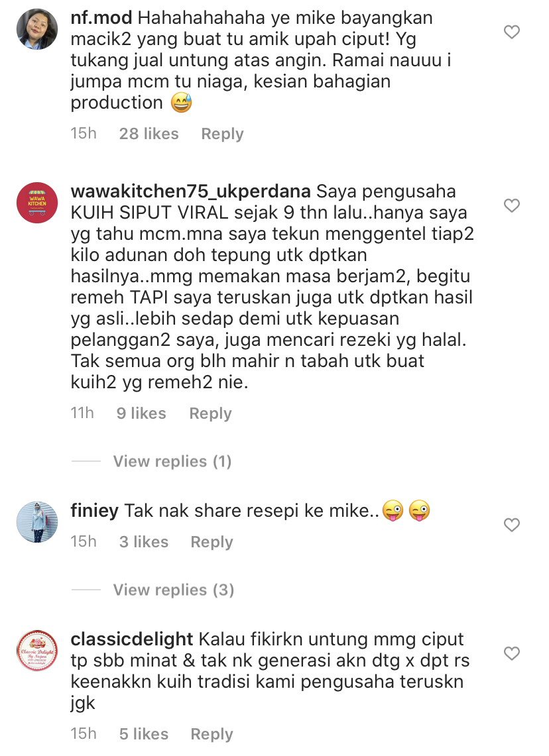Open the wawakitchen75_ukperdana username link
Image resolution: width=549 pixels, height=756 pixels.
click(190, 192)
